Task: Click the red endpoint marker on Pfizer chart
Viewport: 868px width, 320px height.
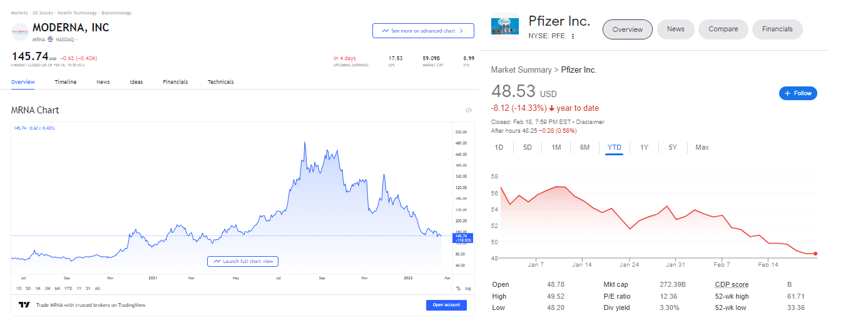Action: [815, 254]
